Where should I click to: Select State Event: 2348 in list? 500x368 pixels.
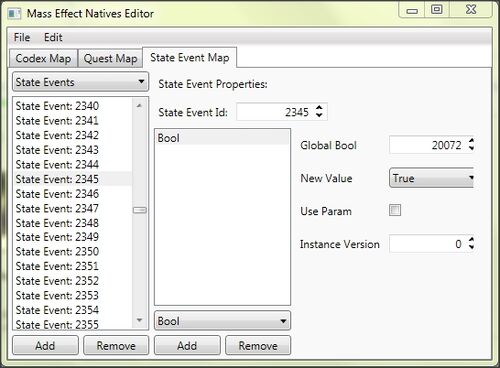pos(73,223)
